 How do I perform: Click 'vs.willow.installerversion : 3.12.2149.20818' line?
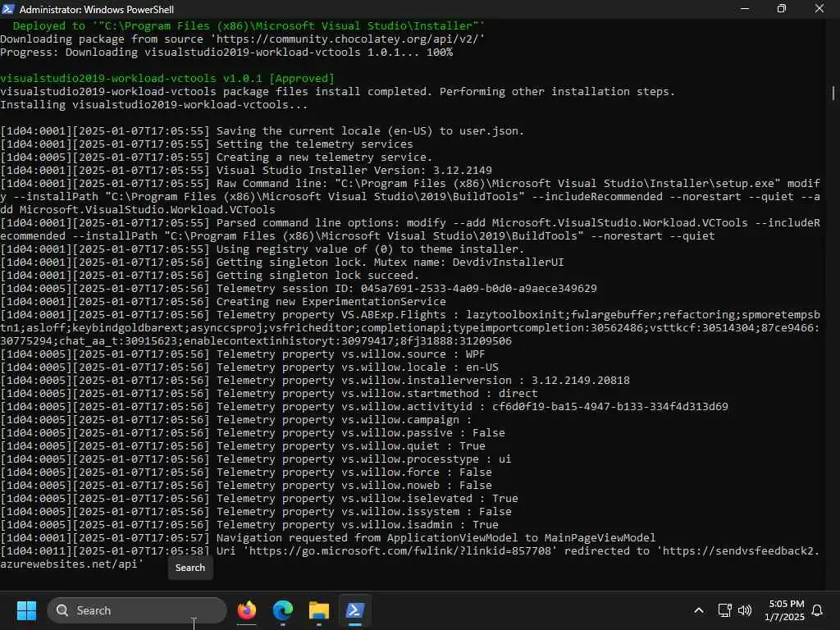click(x=315, y=381)
